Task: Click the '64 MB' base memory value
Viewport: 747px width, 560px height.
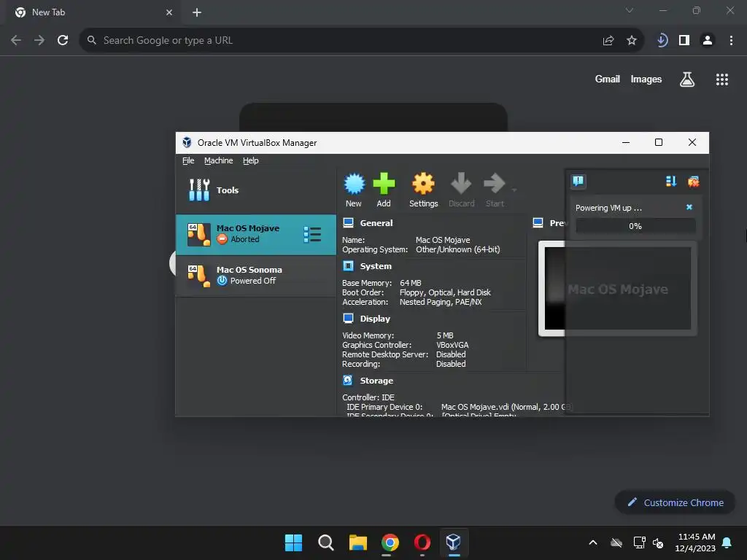Action: [410, 283]
